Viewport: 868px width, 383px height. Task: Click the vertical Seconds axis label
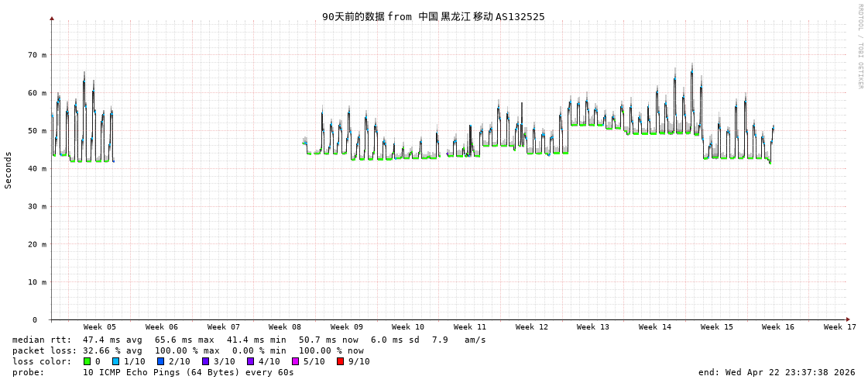coord(9,170)
